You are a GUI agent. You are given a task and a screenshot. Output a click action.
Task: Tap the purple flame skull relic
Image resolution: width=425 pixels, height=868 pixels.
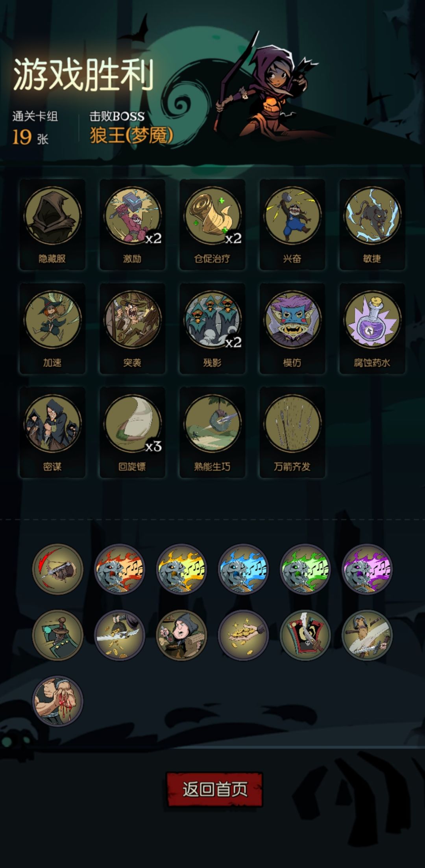pyautogui.click(x=367, y=569)
